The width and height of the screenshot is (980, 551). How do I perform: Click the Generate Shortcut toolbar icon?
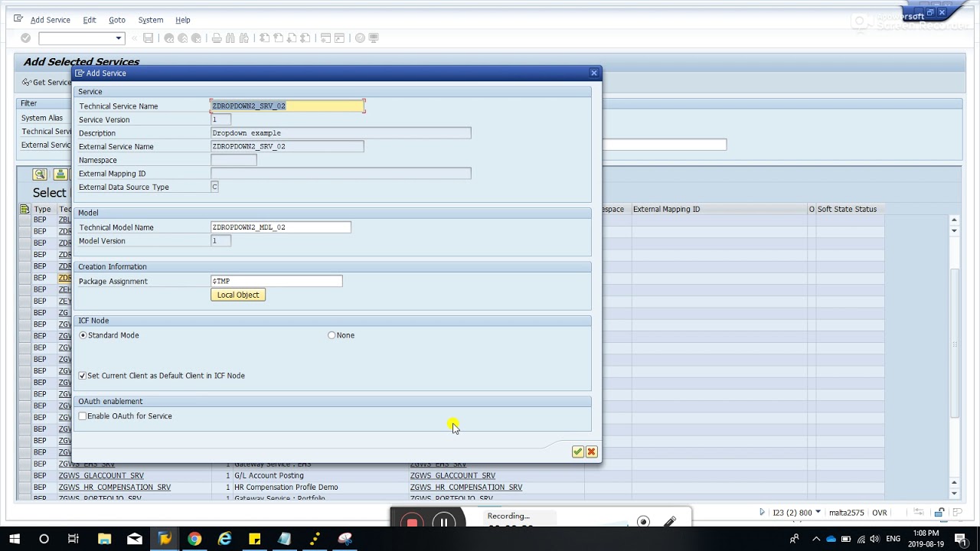339,38
